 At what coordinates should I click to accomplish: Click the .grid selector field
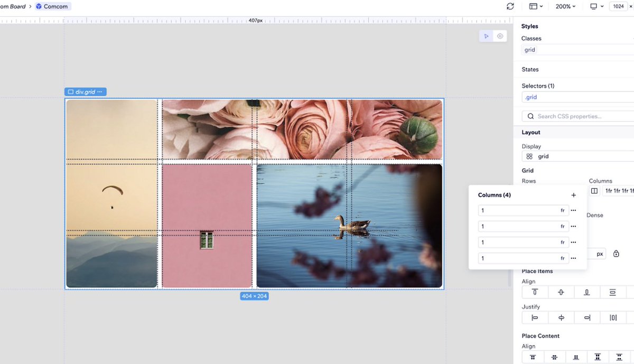coord(577,97)
